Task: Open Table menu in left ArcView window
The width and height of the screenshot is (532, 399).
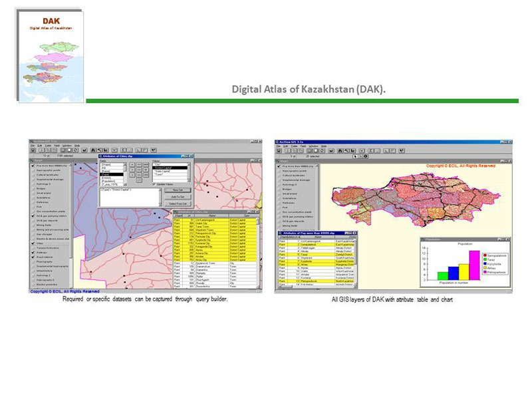Action: click(48, 146)
